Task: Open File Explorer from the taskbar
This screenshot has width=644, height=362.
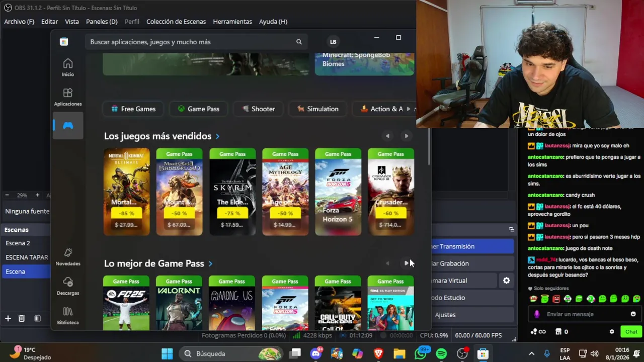Action: tap(399, 353)
